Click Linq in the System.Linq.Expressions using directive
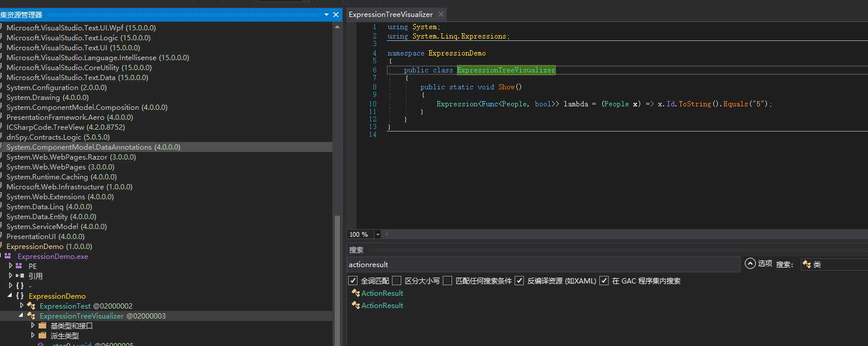 (449, 36)
